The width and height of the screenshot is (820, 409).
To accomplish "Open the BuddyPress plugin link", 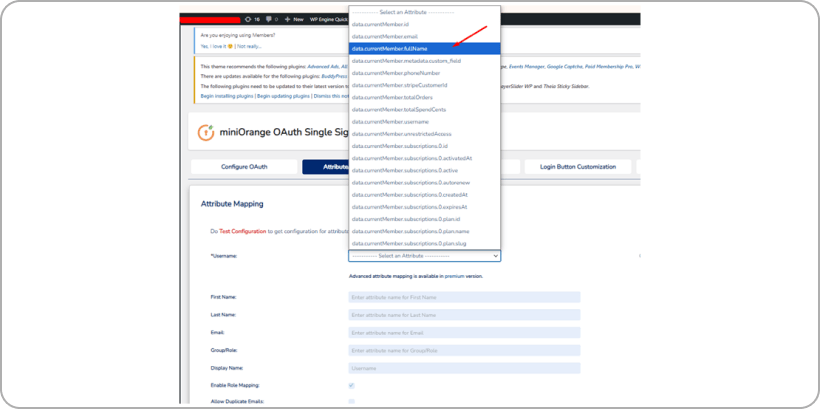I will (x=334, y=76).
